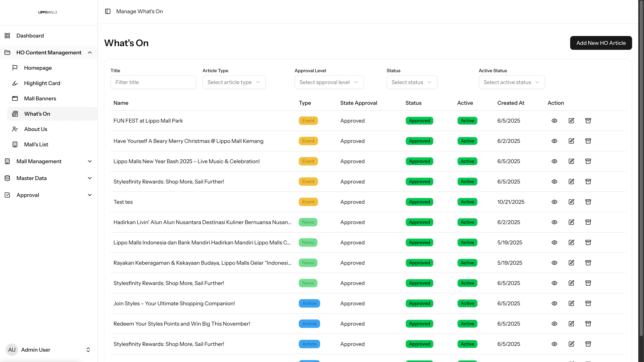Screen dimensions: 644x362
Task: Edit the FUN FEST at Lippo Mall Park article
Action: point(571,121)
